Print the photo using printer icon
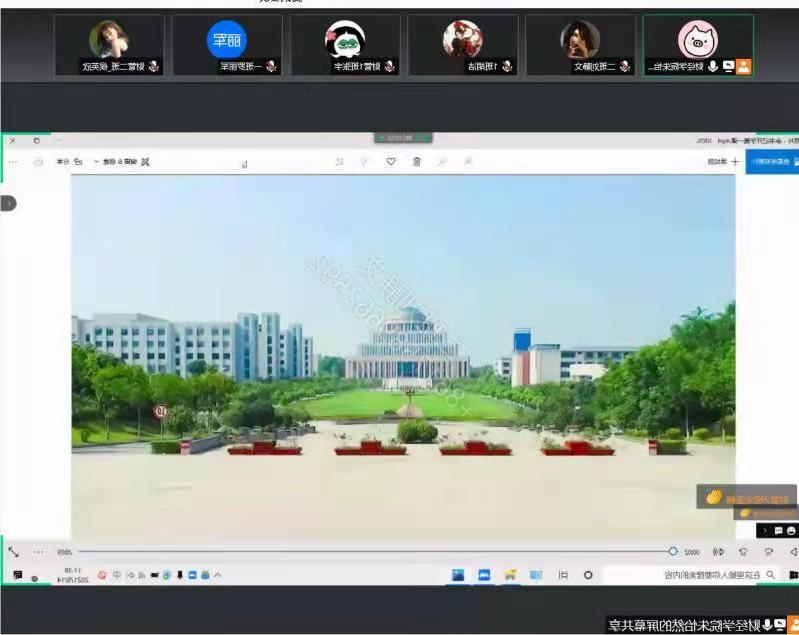This screenshot has width=799, height=635. (39, 161)
